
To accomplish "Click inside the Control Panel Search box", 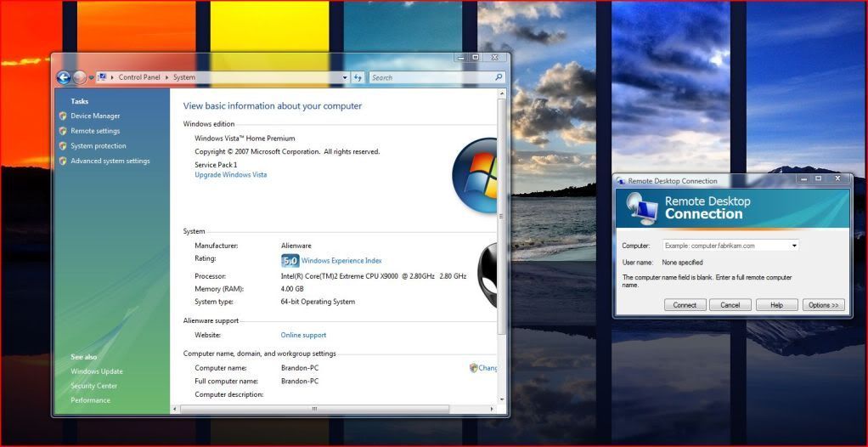I will pyautogui.click(x=431, y=77).
